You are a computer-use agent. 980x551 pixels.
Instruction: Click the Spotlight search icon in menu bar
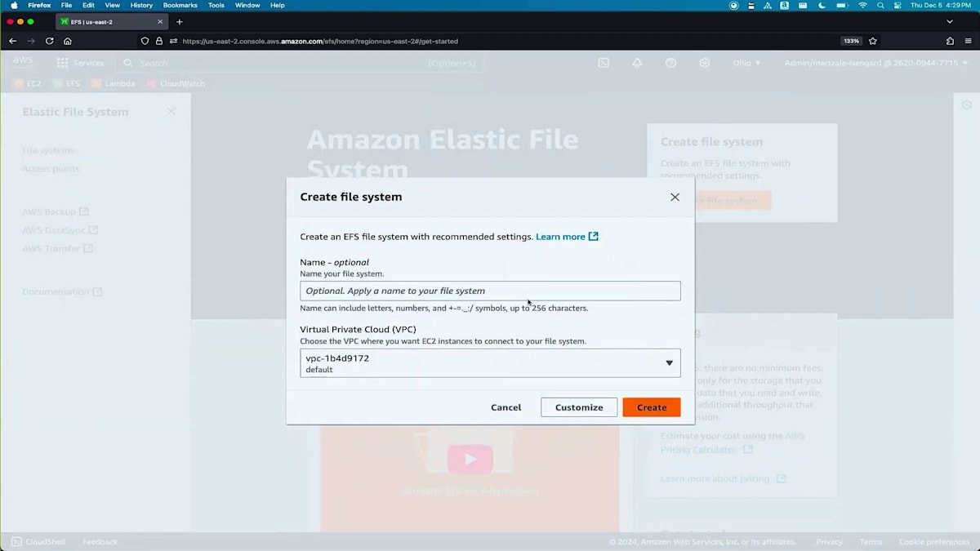tap(880, 5)
